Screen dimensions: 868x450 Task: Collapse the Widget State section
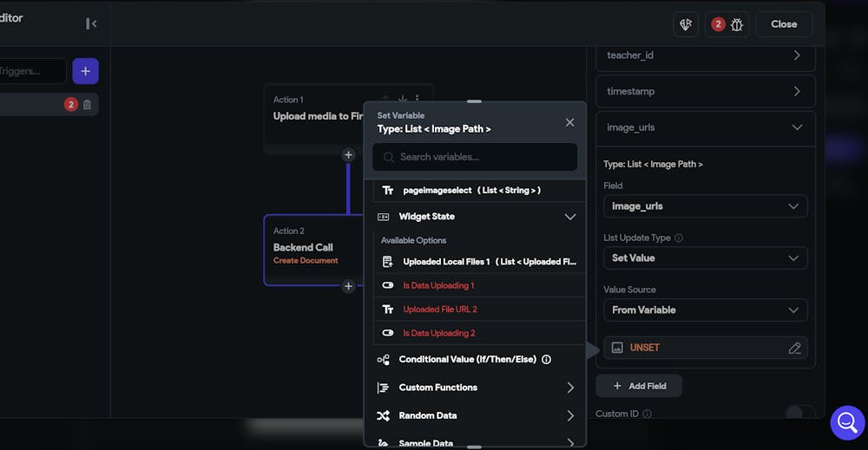tap(569, 217)
